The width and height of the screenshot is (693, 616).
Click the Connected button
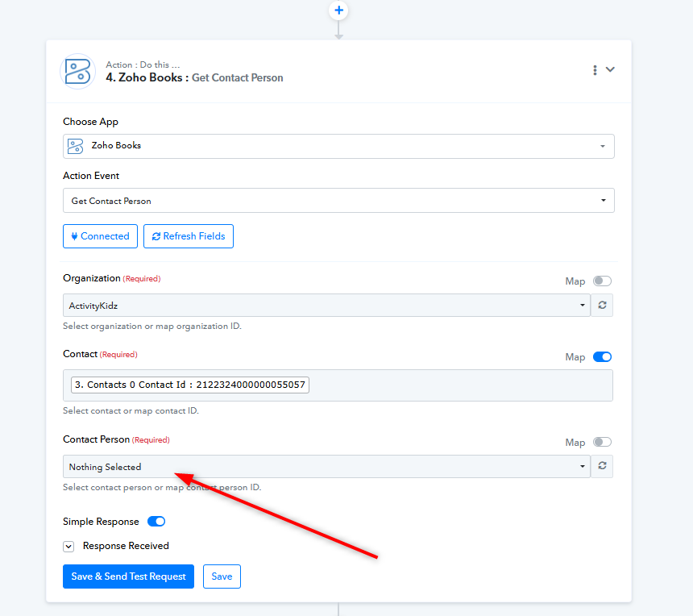[101, 236]
